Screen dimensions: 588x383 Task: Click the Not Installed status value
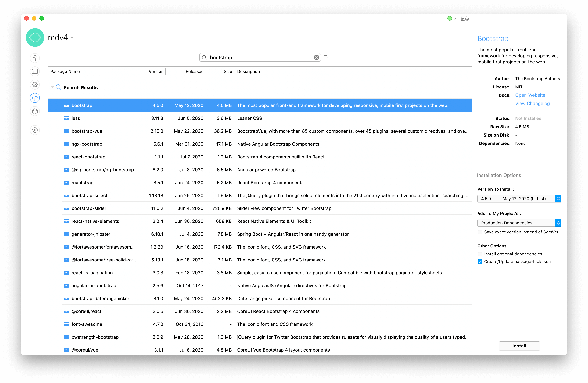coord(528,118)
